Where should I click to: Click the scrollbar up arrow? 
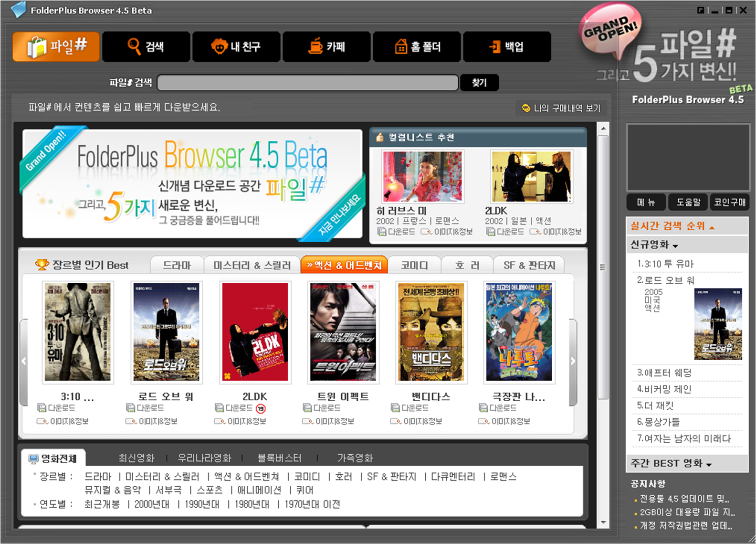point(603,128)
